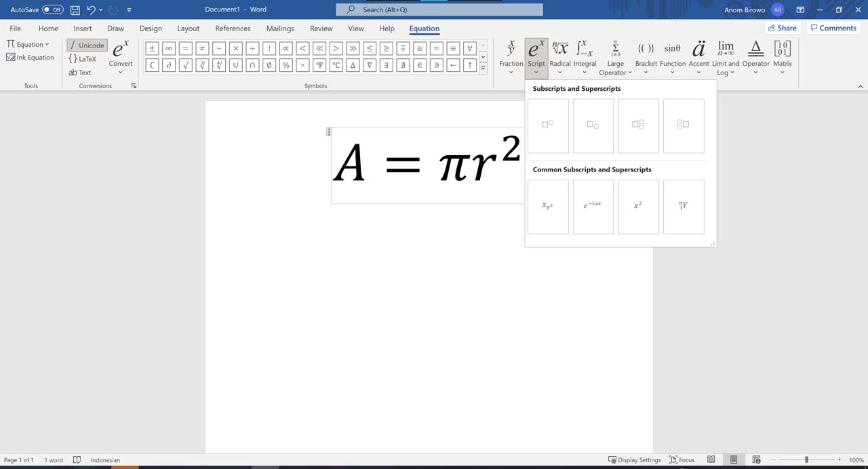Switch to Web Layout view in status bar
Image resolution: width=868 pixels, height=469 pixels.
click(757, 460)
